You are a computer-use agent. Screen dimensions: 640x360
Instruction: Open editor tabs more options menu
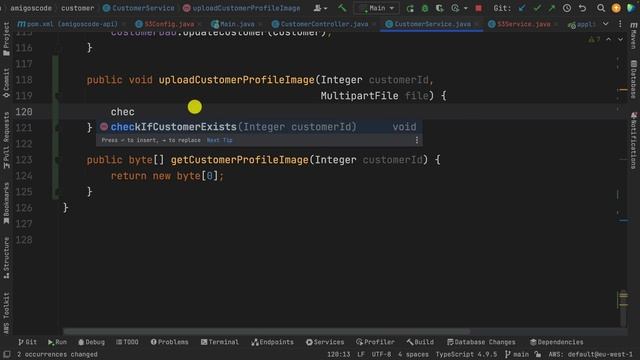[x=620, y=24]
